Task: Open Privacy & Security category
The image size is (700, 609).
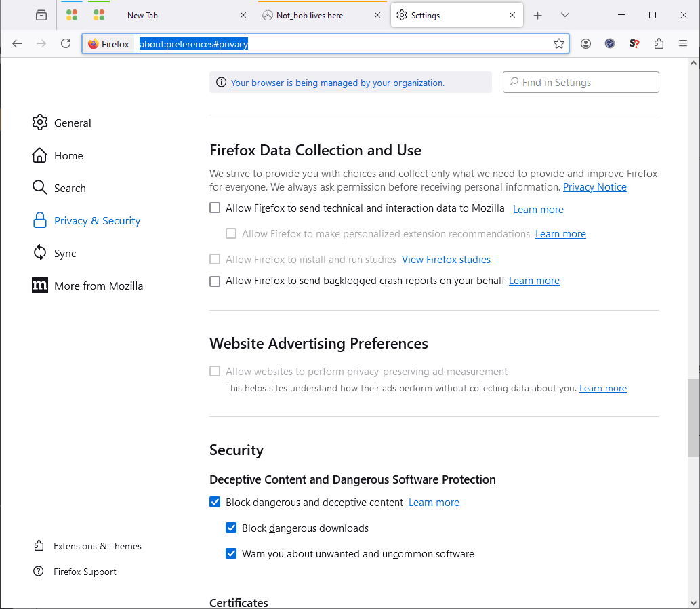Action: point(86,220)
